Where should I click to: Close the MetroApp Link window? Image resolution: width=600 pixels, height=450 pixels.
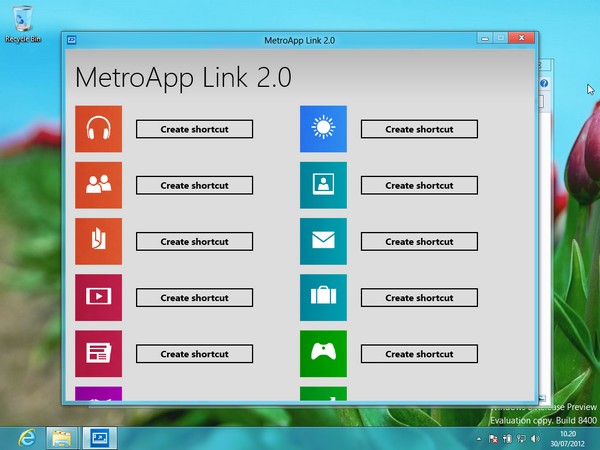[521, 38]
